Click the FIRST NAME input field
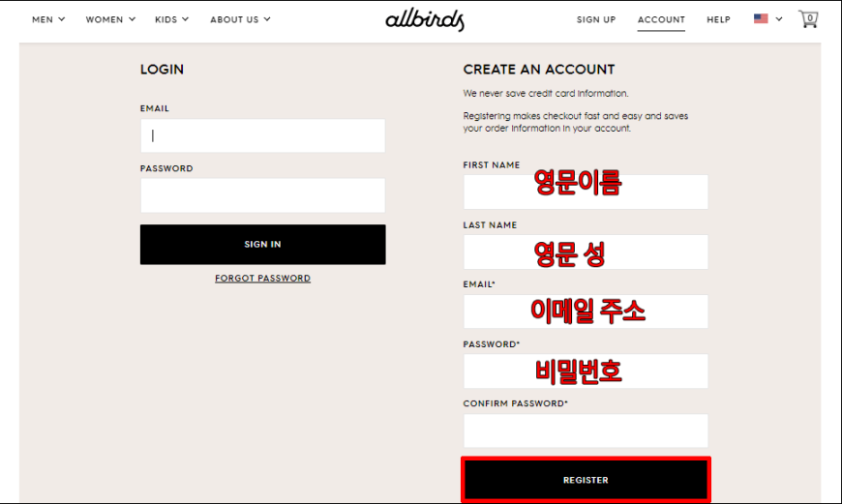The height and width of the screenshot is (504, 842). 586,192
